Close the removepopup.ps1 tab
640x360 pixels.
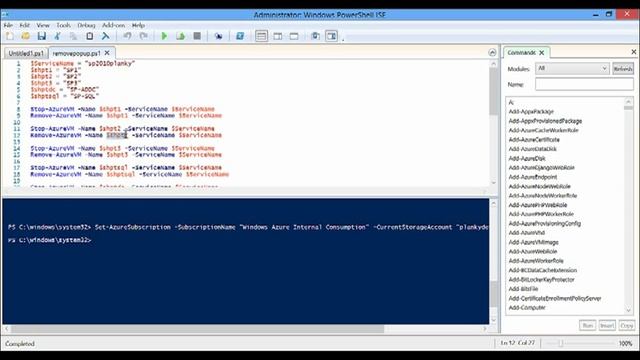(107, 53)
